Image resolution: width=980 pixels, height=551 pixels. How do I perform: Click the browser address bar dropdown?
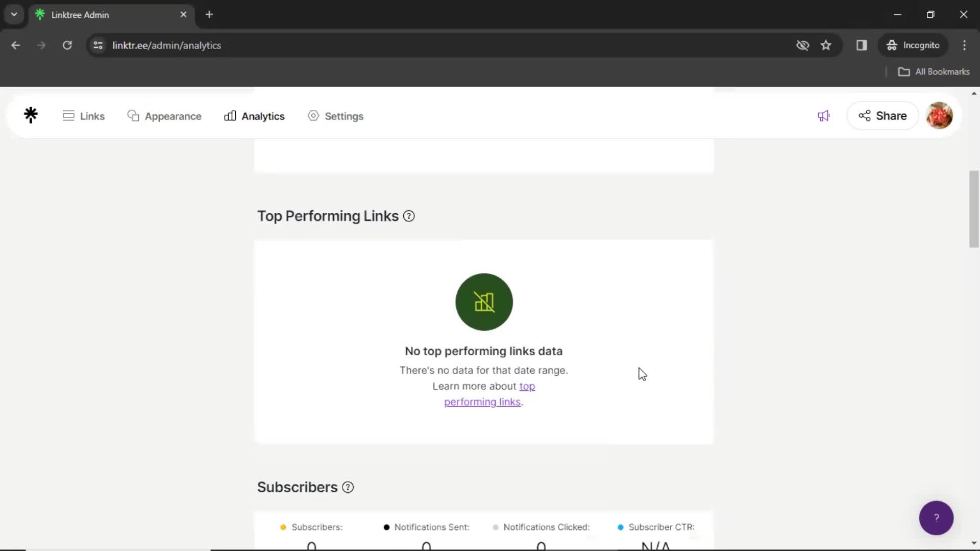coord(14,14)
